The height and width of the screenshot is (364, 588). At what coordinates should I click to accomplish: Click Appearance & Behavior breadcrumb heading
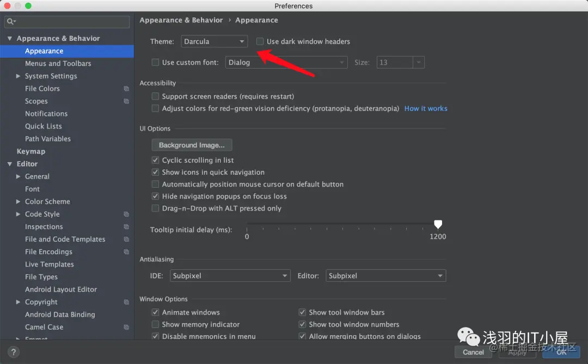coord(181,20)
